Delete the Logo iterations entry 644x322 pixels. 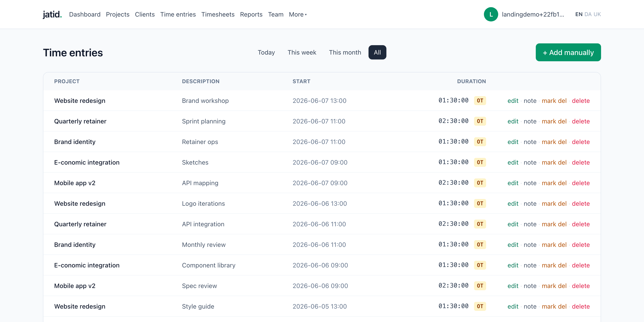point(581,203)
